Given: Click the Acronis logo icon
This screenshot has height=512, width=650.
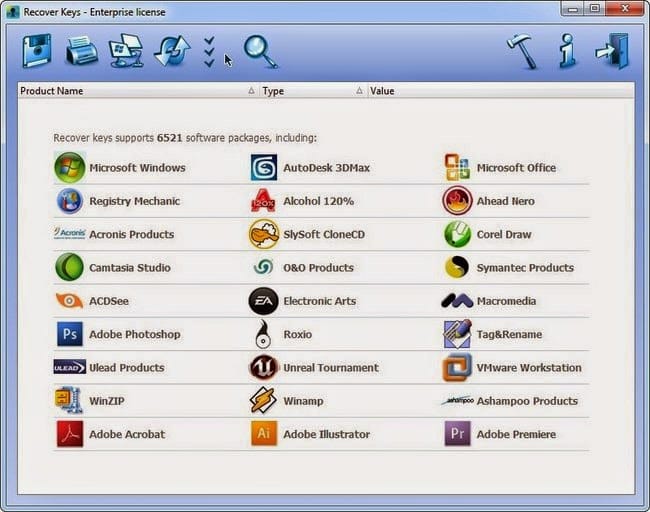Looking at the screenshot, I should pos(70,233).
